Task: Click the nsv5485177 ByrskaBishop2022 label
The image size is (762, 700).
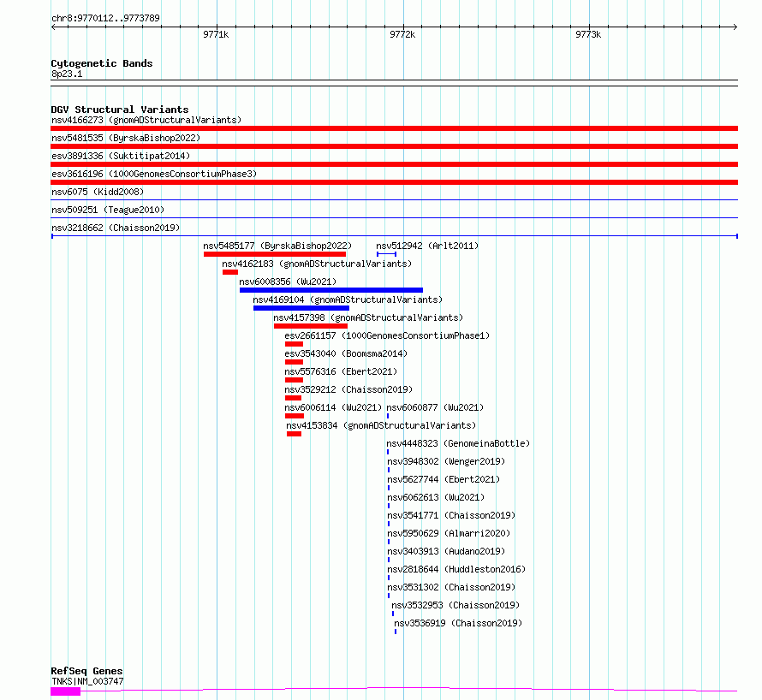Action: coord(277,246)
